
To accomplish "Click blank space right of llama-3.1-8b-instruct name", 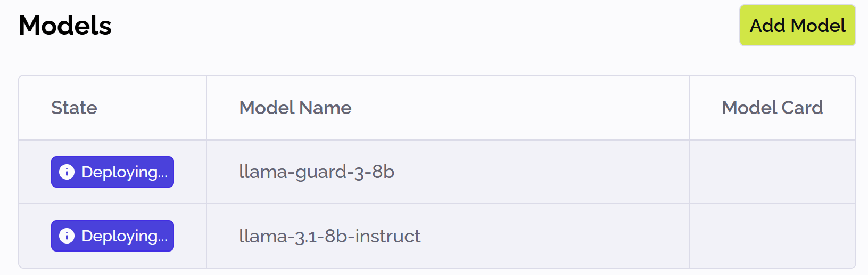I will [x=553, y=236].
